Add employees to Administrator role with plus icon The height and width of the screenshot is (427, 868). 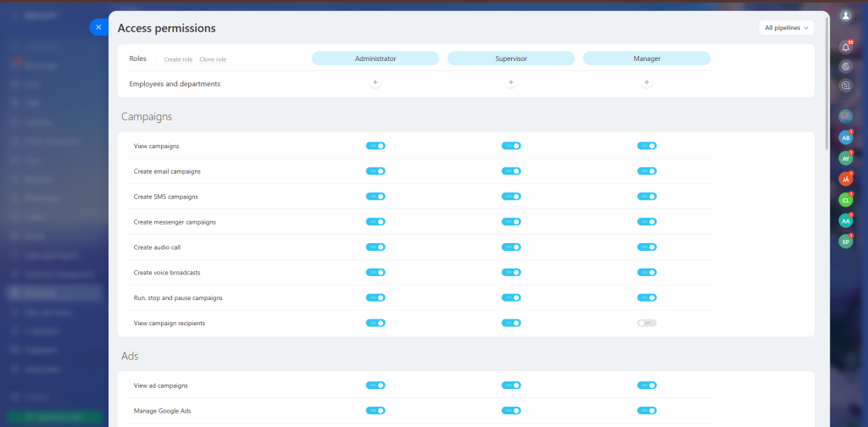coord(376,83)
